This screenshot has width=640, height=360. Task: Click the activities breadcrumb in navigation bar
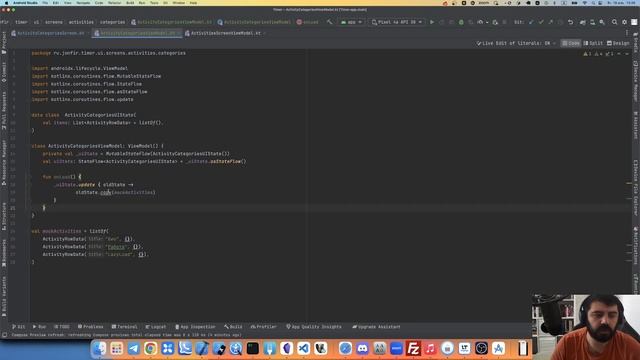[81, 22]
